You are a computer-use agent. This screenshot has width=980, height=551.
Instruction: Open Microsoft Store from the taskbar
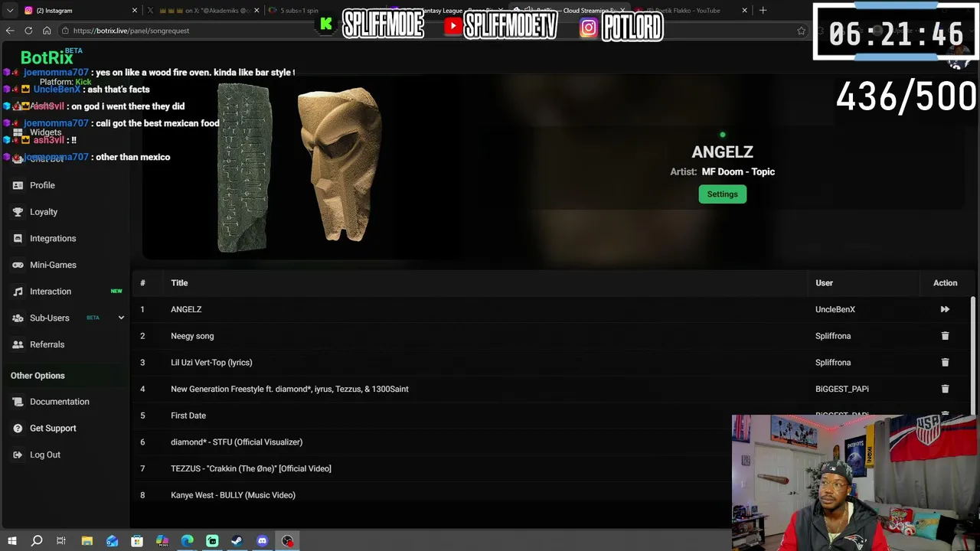[x=137, y=541]
